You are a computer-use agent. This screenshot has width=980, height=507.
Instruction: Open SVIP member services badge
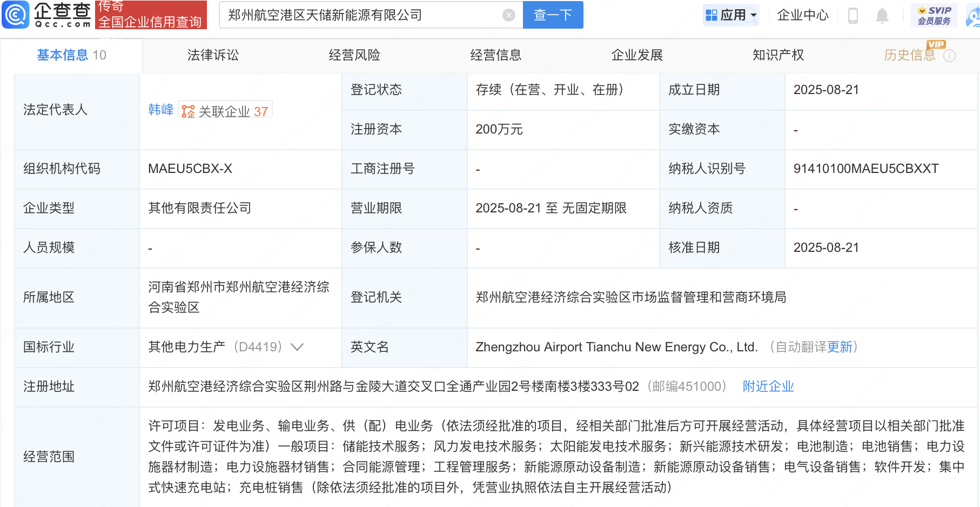tap(934, 15)
